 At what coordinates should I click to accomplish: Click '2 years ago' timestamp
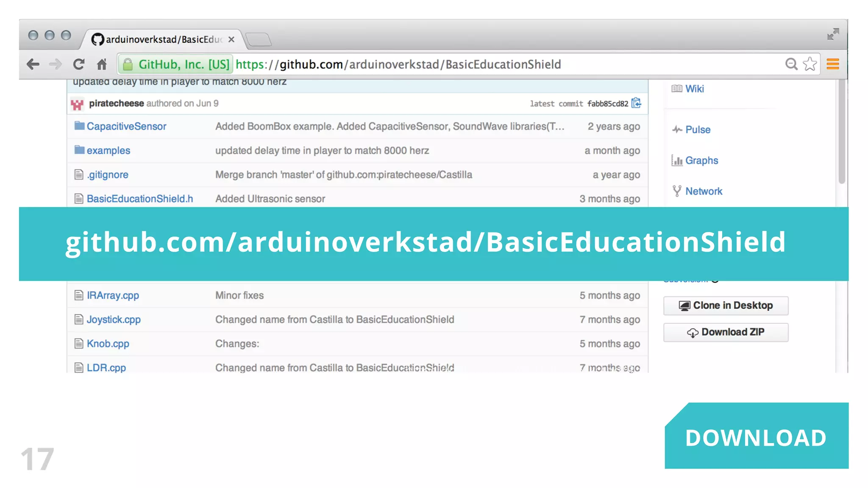[614, 126]
